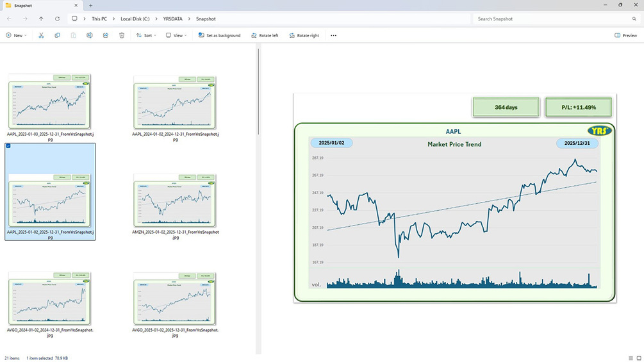Click the P/L: +11.49% box in preview

pos(578,107)
